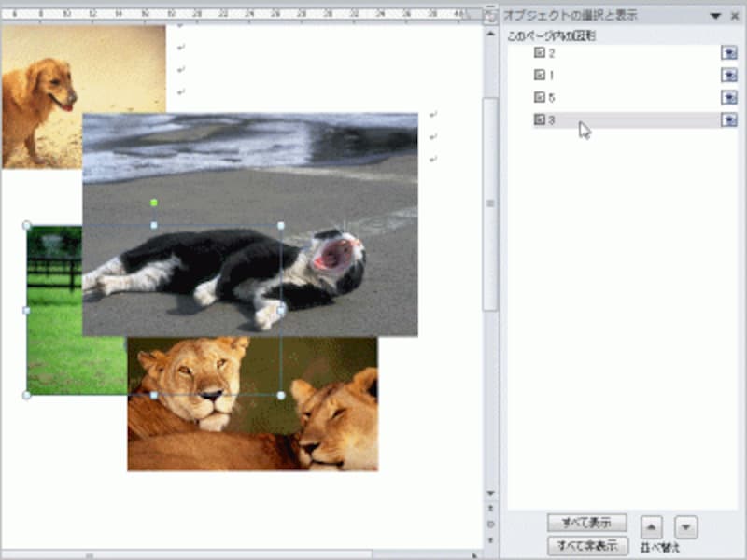
Task: Click the shape icon beside item 5
Action: (540, 96)
